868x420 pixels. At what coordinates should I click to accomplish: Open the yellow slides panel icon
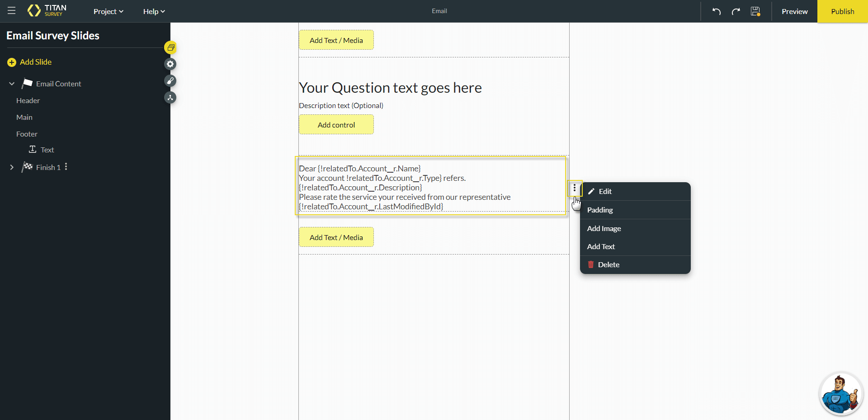[170, 47]
